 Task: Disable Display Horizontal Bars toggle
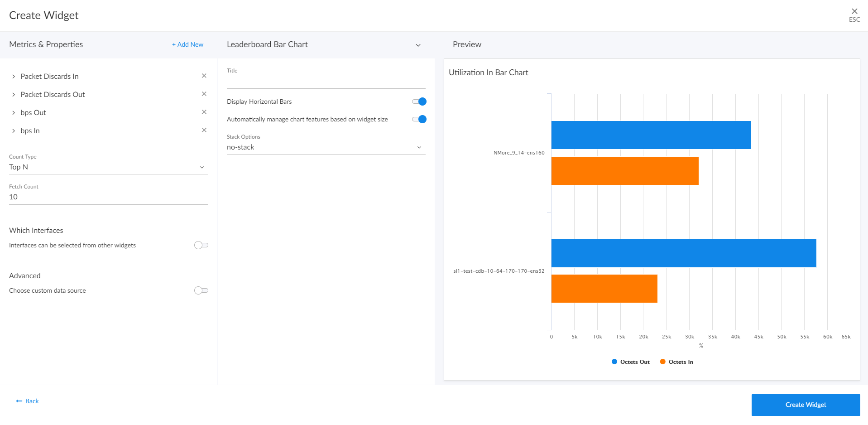click(x=419, y=101)
